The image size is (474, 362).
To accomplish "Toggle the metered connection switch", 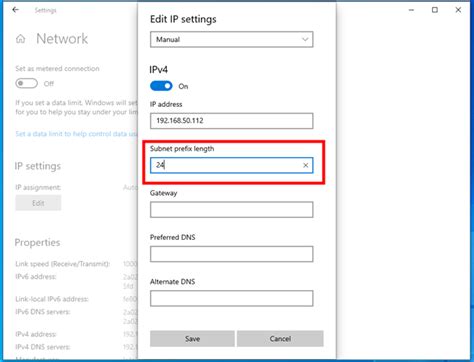I will point(27,83).
